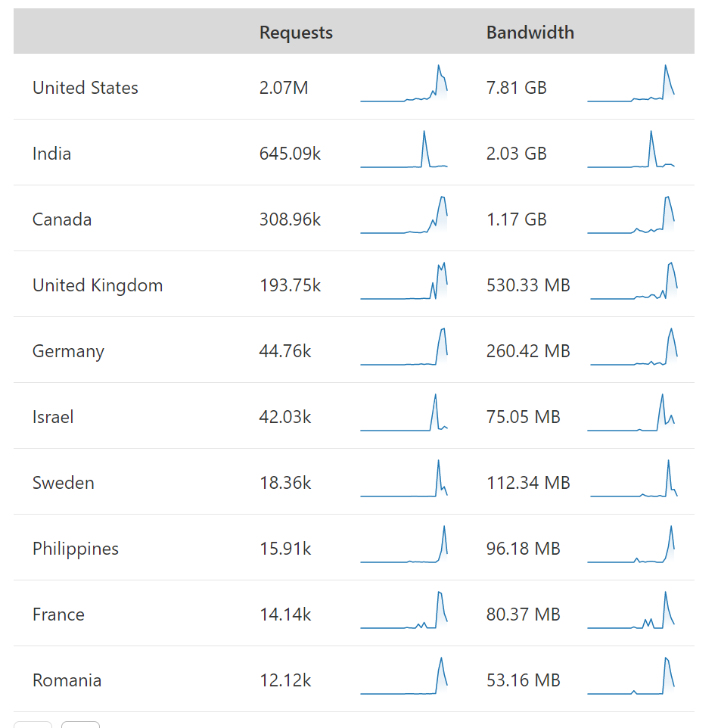Open Germany requests sparkline chart
This screenshot has width=718, height=728.
coord(404,347)
